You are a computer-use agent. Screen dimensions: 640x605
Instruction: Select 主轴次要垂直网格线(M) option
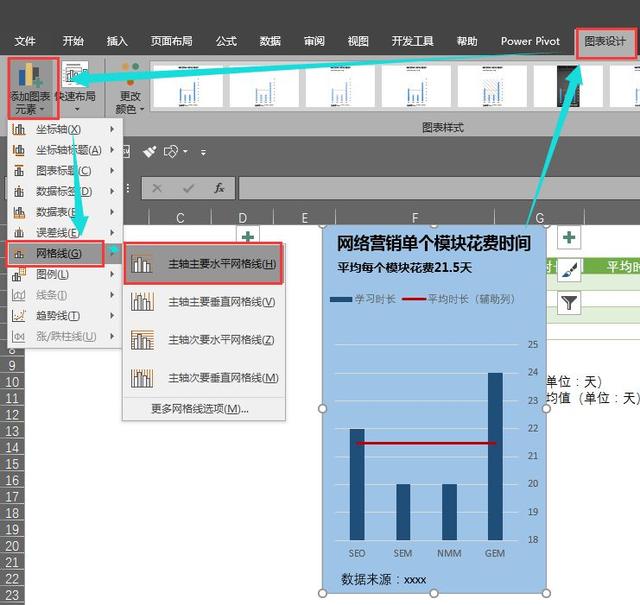[203, 378]
